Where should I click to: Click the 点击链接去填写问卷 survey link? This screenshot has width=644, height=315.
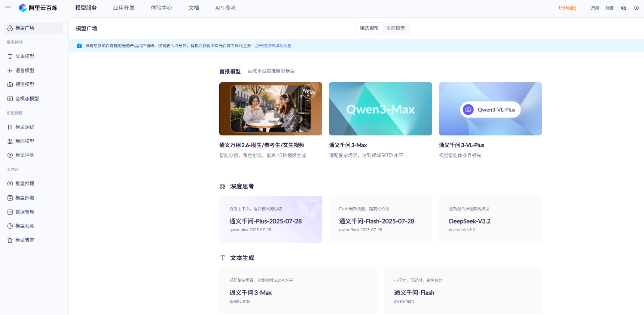click(x=273, y=46)
